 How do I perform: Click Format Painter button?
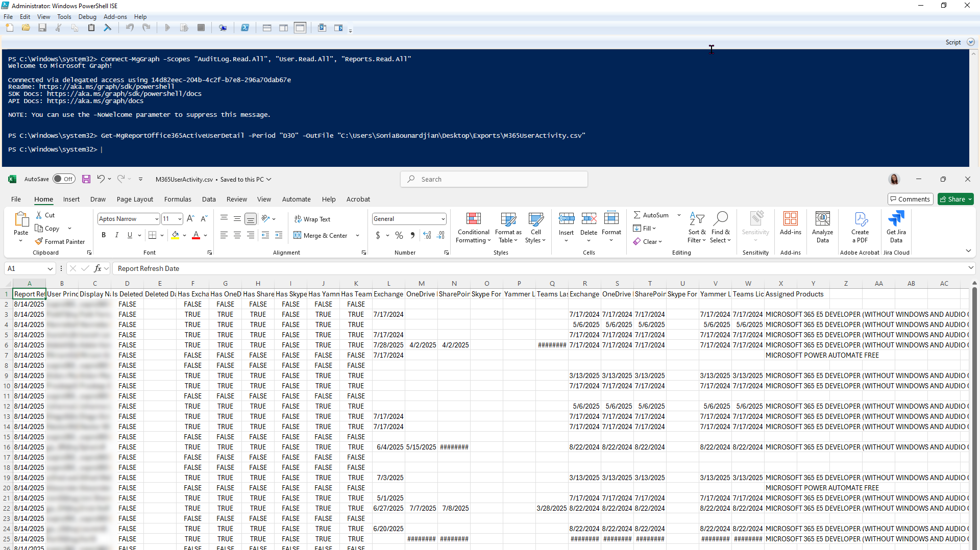tap(60, 242)
